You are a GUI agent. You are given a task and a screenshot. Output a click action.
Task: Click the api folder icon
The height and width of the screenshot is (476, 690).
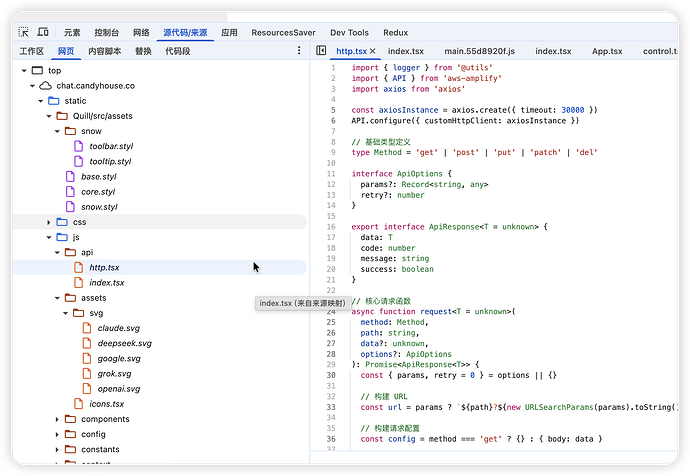pos(70,252)
